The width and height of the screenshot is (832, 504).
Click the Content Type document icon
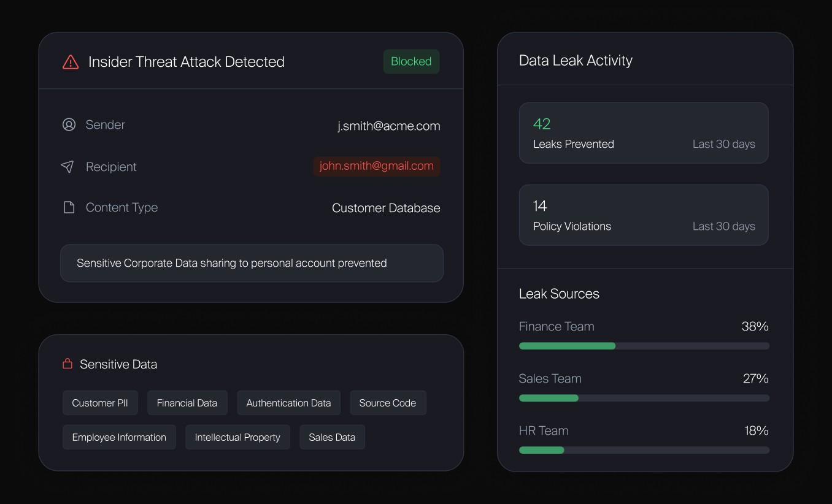(x=69, y=207)
